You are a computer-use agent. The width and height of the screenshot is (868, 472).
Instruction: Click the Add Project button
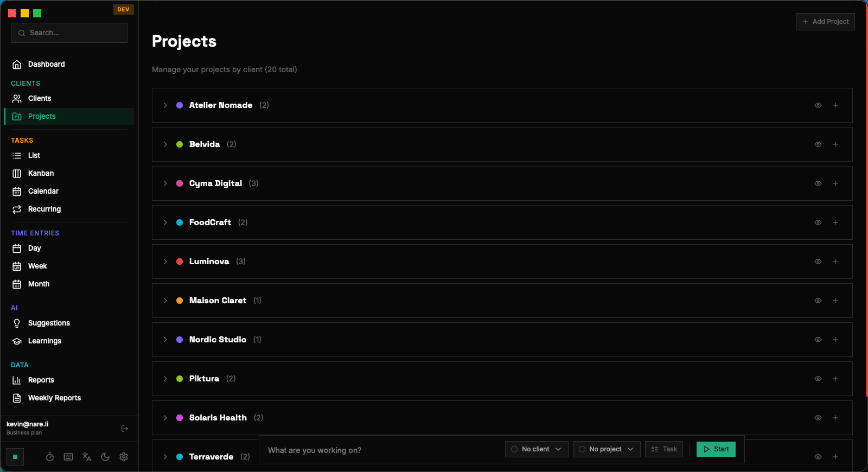pyautogui.click(x=825, y=22)
